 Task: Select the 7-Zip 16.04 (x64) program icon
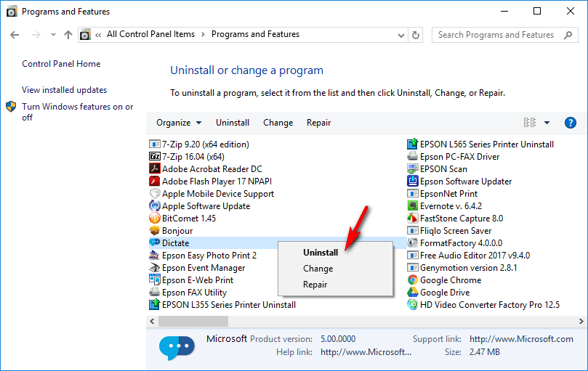tap(155, 157)
